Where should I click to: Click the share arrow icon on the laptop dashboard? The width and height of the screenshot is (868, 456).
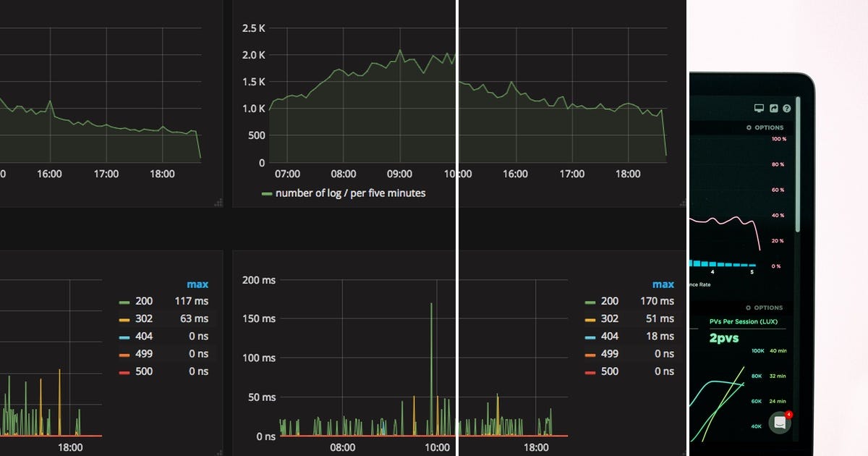pos(773,108)
